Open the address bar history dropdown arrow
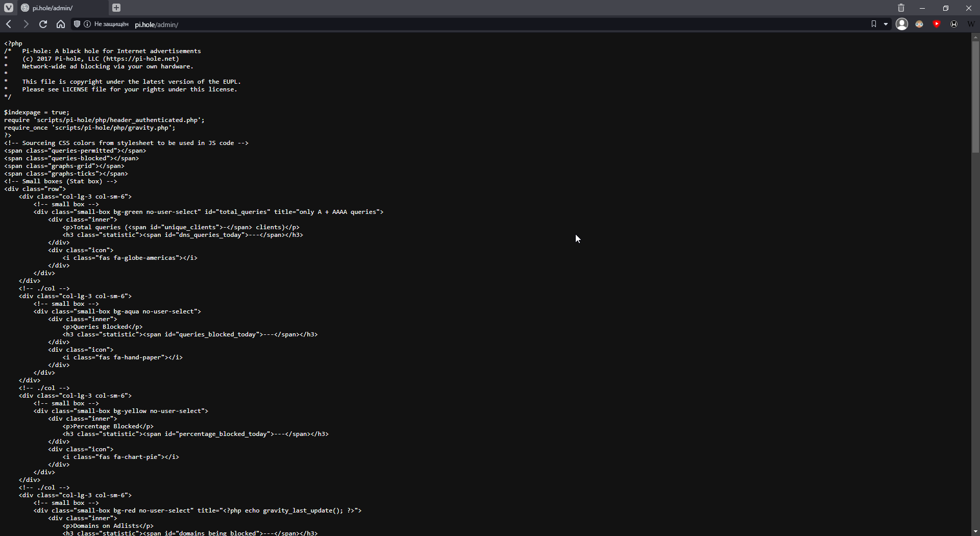980x536 pixels. click(886, 24)
